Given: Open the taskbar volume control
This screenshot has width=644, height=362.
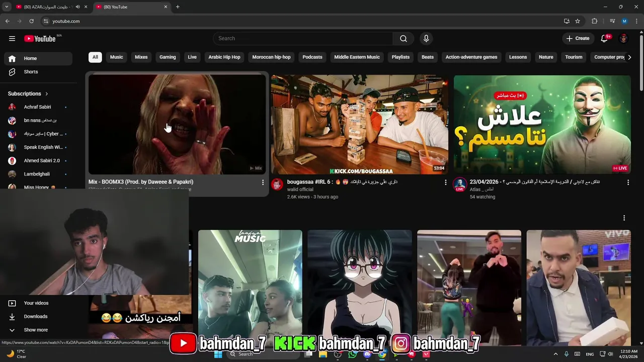Looking at the screenshot, I should point(611,354).
